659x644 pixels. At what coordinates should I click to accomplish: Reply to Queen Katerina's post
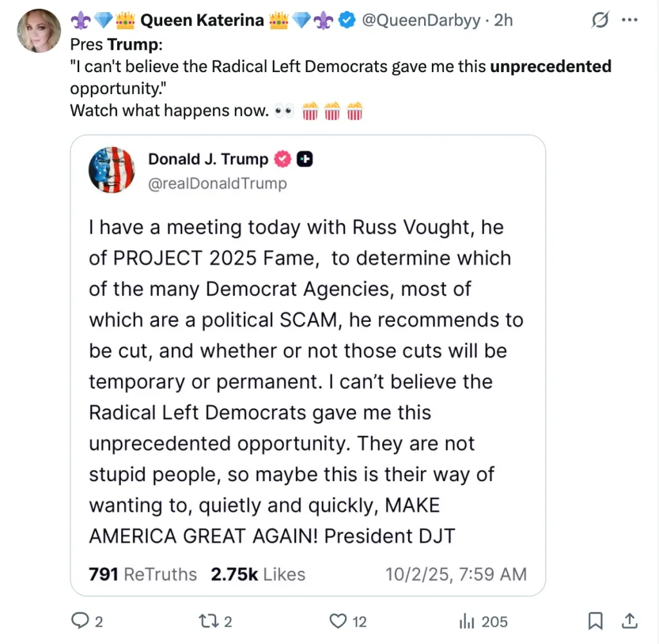pos(80,621)
